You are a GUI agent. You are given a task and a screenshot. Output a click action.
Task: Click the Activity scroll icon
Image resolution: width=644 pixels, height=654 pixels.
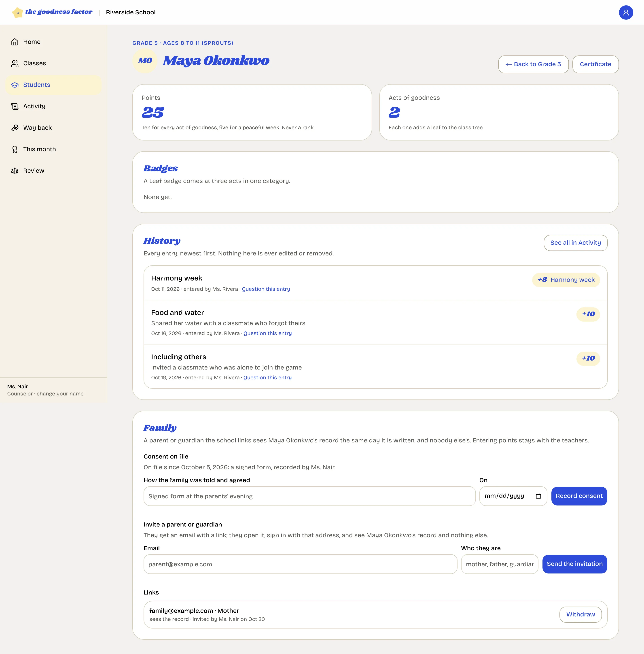(15, 106)
